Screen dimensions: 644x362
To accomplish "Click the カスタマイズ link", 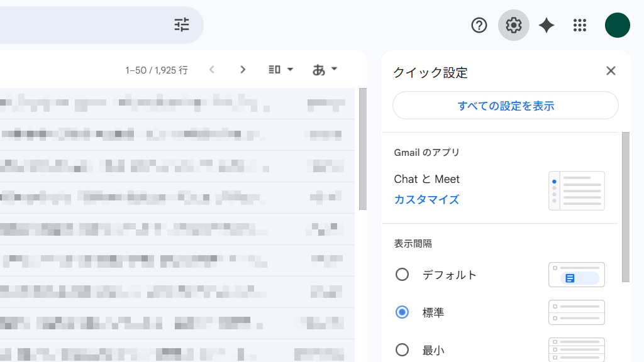I will point(426,200).
